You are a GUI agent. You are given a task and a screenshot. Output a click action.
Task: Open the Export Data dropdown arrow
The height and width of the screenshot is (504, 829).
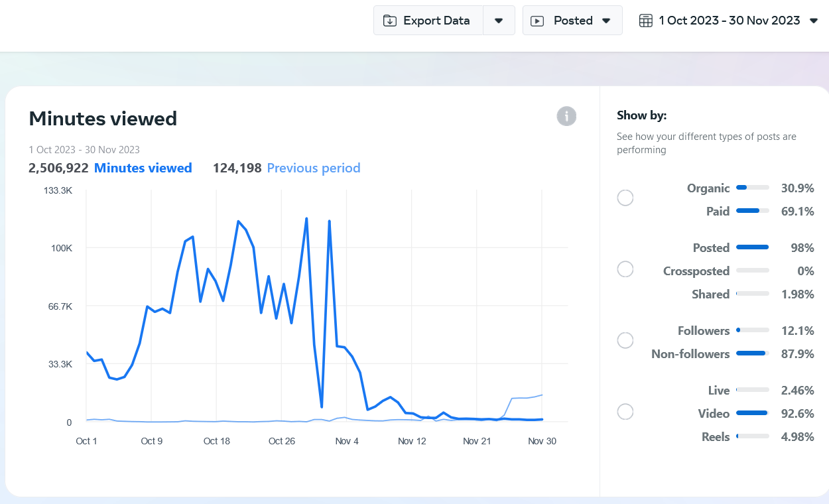pos(499,21)
